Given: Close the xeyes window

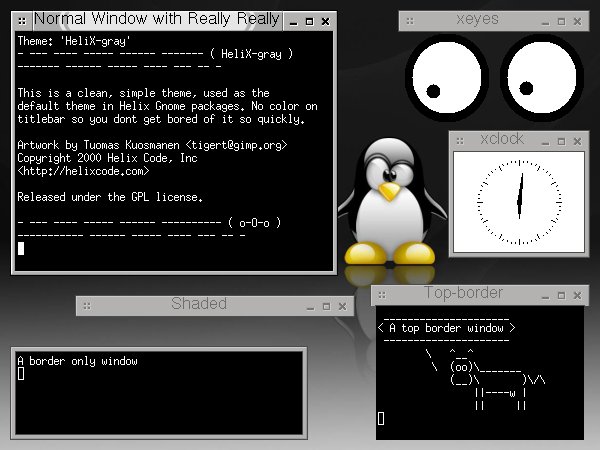Looking at the screenshot, I should coord(577,22).
